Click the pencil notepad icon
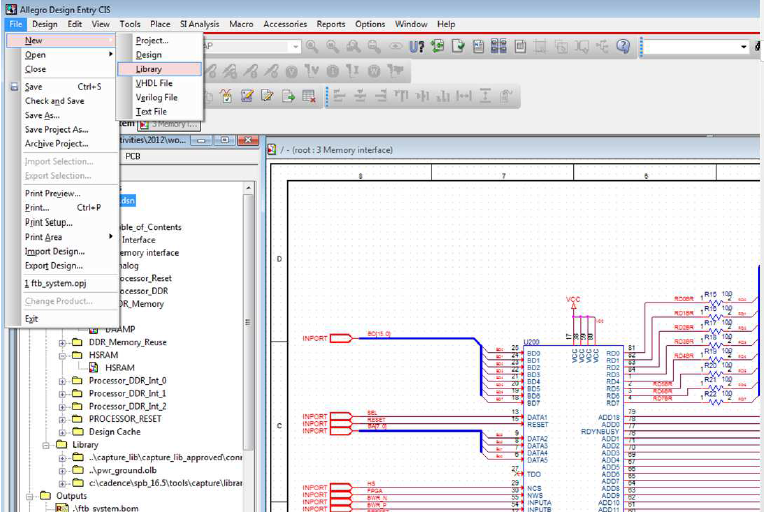 tap(267, 96)
